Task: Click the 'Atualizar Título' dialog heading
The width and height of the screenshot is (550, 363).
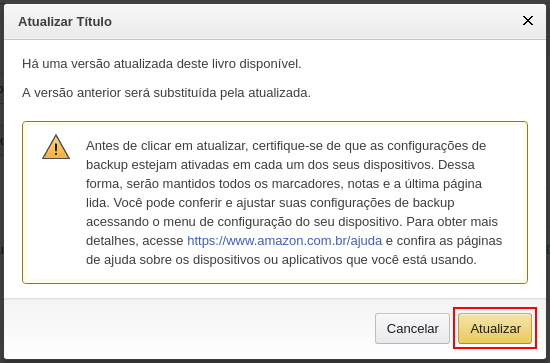Action: (x=65, y=22)
